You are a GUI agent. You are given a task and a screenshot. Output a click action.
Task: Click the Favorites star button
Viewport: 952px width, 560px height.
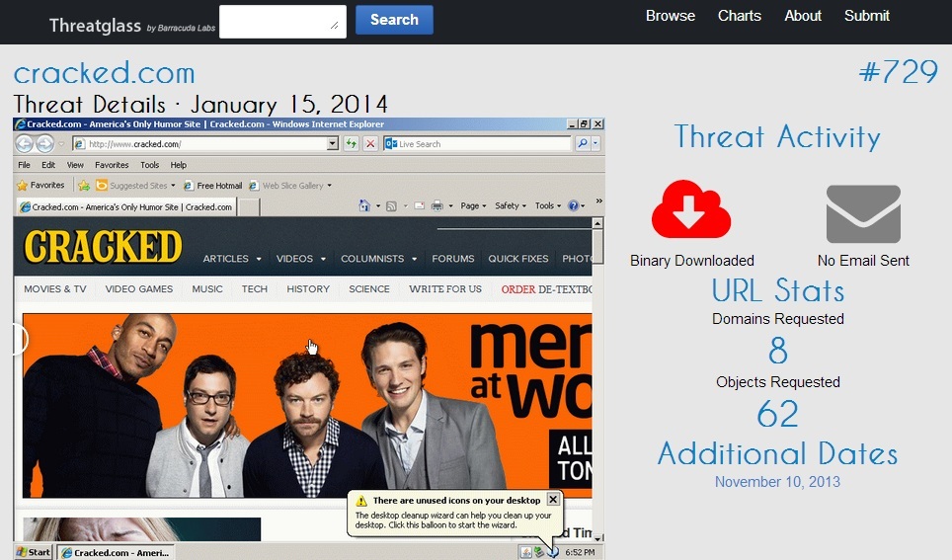click(40, 186)
